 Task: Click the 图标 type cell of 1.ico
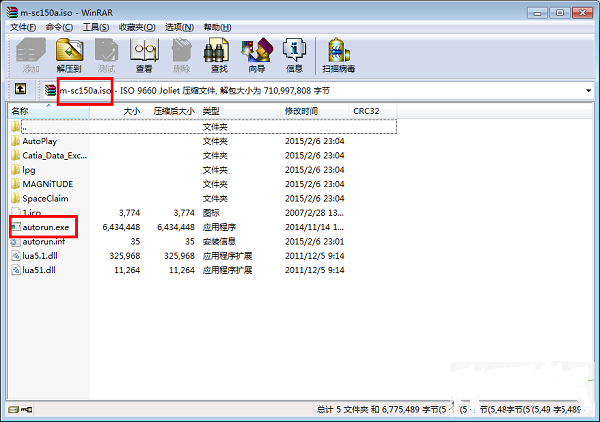tap(211, 213)
